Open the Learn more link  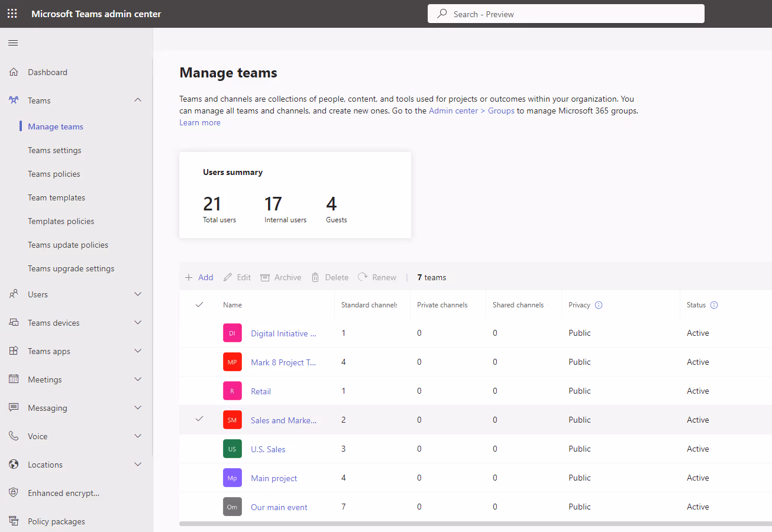[x=200, y=122]
